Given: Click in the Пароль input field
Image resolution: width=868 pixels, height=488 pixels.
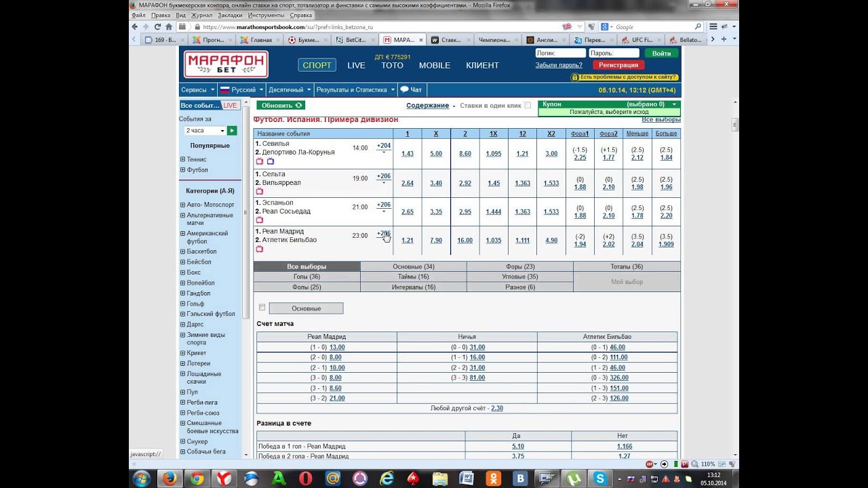Looking at the screenshot, I should click(x=614, y=54).
